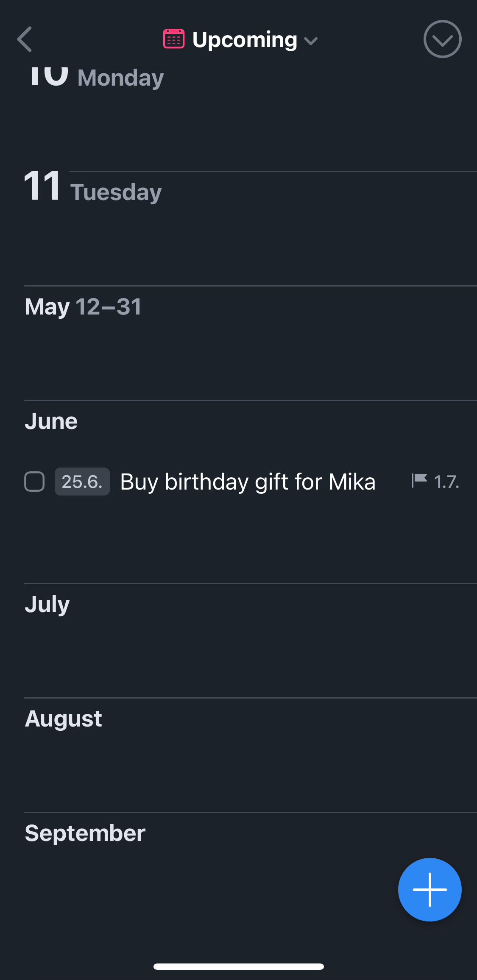The image size is (477, 980).
Task: Select the June section header
Action: click(x=51, y=421)
